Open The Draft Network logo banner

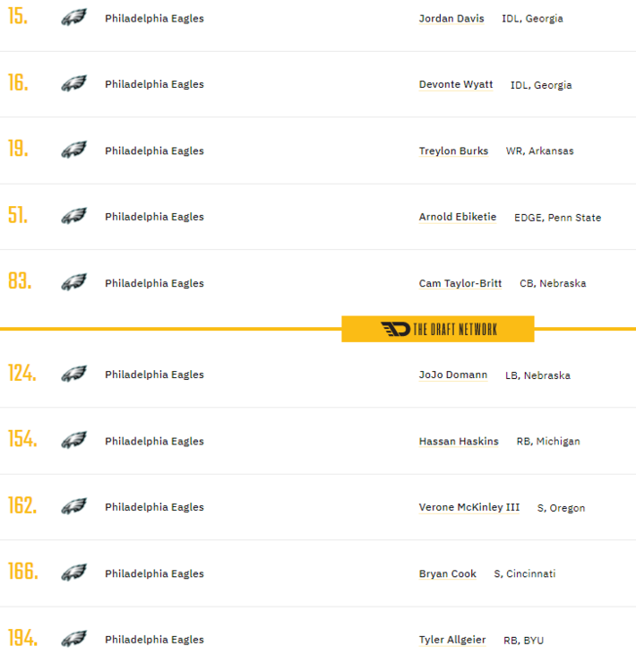(x=438, y=329)
